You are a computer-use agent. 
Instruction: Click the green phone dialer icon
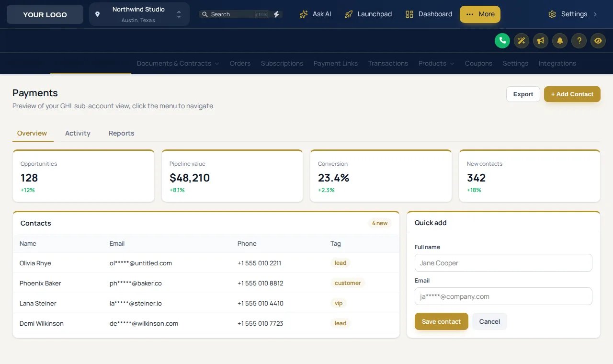click(x=502, y=41)
